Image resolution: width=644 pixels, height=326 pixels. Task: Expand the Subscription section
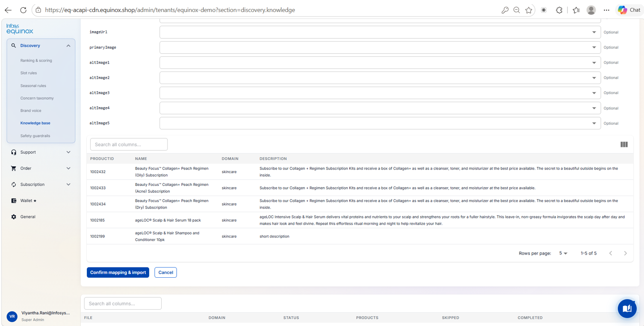pyautogui.click(x=68, y=185)
